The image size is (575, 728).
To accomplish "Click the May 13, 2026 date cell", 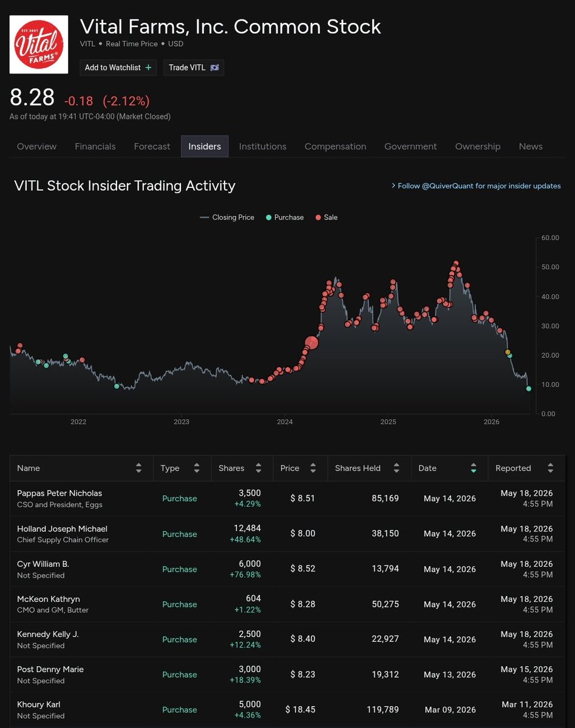I will click(x=450, y=674).
